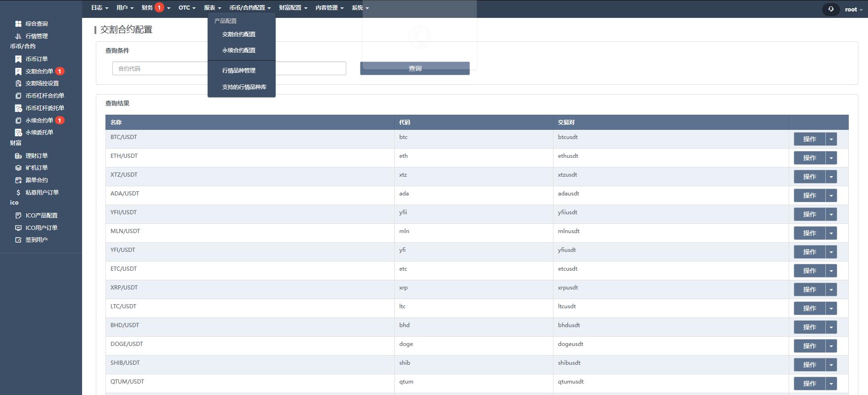The image size is (868, 395).
Task: Click the 行情管理 sort icon in sidebar
Action: (x=18, y=36)
